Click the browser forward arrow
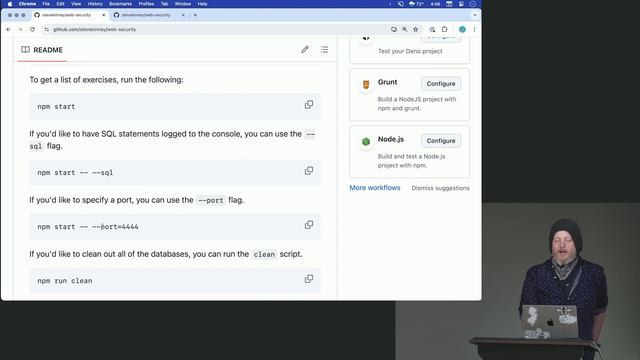The width and height of the screenshot is (640, 360). click(20, 29)
